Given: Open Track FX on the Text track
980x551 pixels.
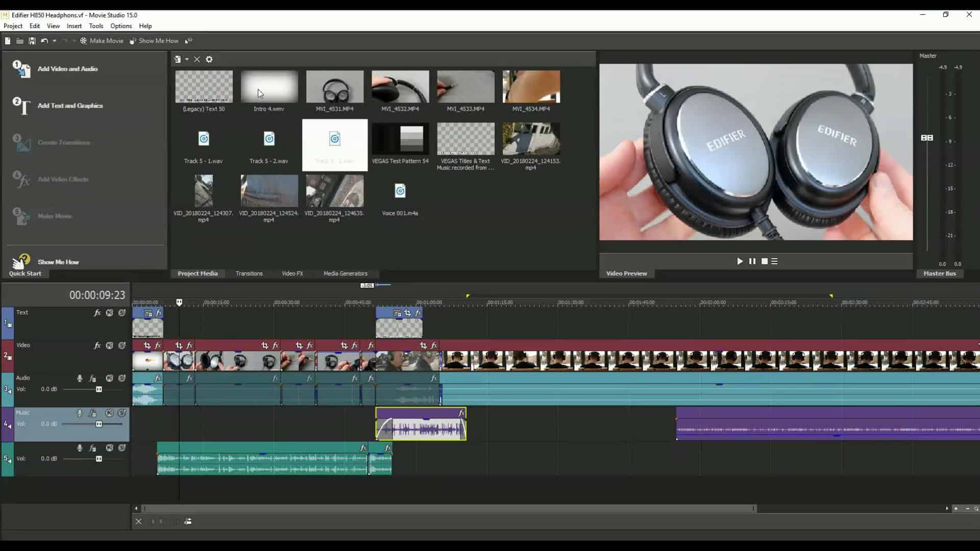Looking at the screenshot, I should [x=97, y=313].
